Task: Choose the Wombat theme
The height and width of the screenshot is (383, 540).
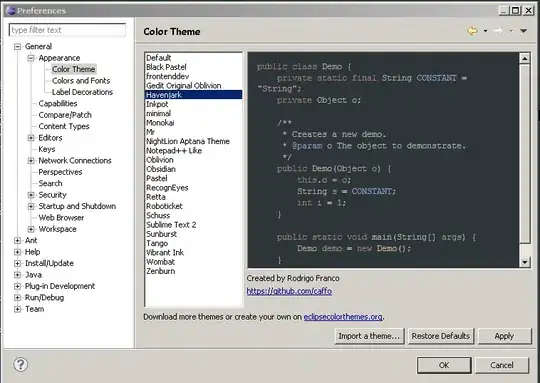Action: (193, 262)
